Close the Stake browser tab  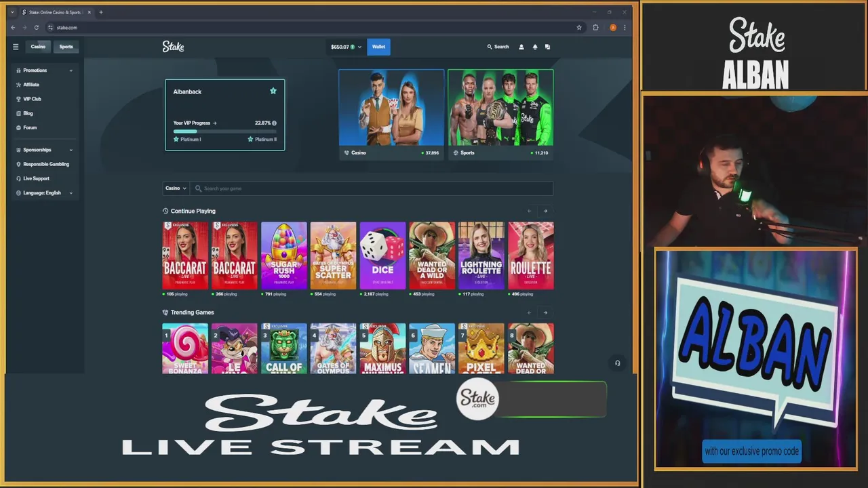[89, 12]
